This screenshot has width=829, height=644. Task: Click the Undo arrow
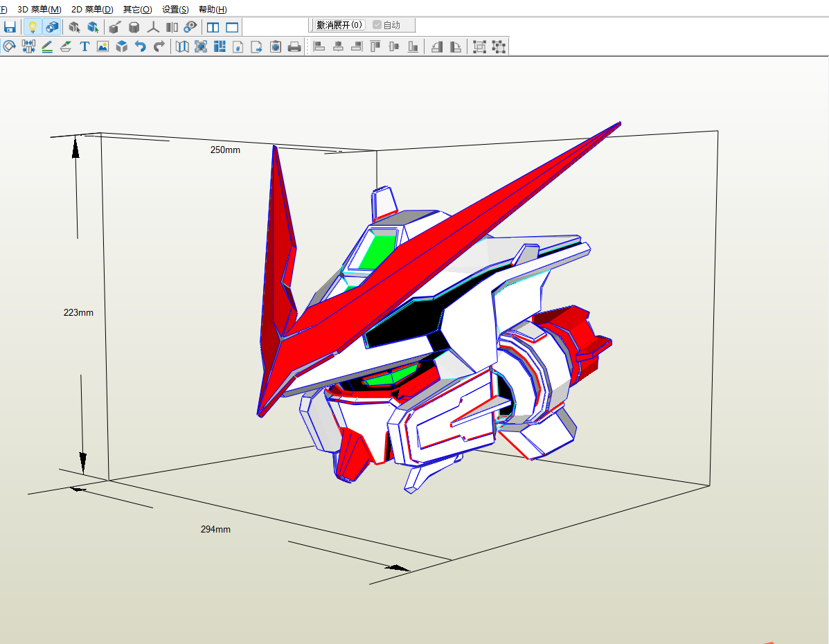point(140,46)
